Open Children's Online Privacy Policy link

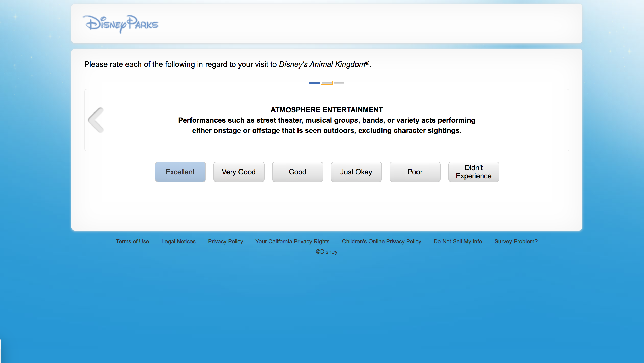coord(381,241)
